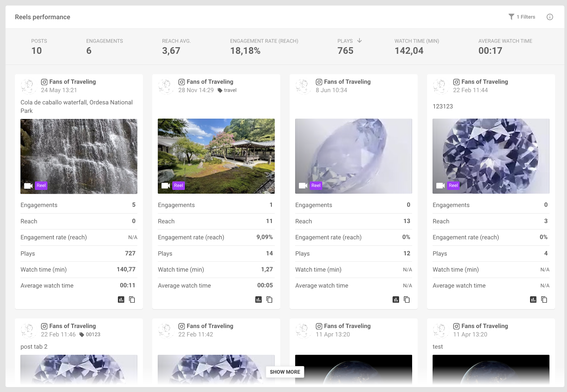Open Fans of Traveling link, 22 Feb 11:44 post
The image size is (567, 392).
(x=484, y=82)
